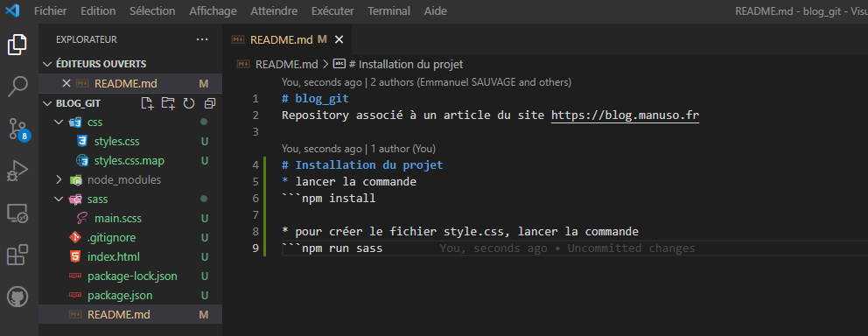Open the Edition menu
868x336 pixels.
click(x=98, y=11)
